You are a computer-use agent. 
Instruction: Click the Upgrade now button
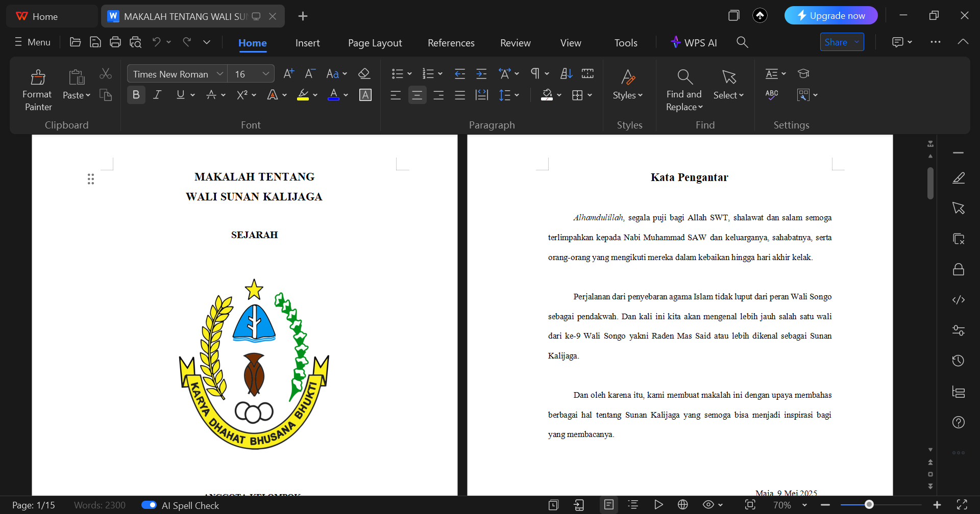coord(831,15)
